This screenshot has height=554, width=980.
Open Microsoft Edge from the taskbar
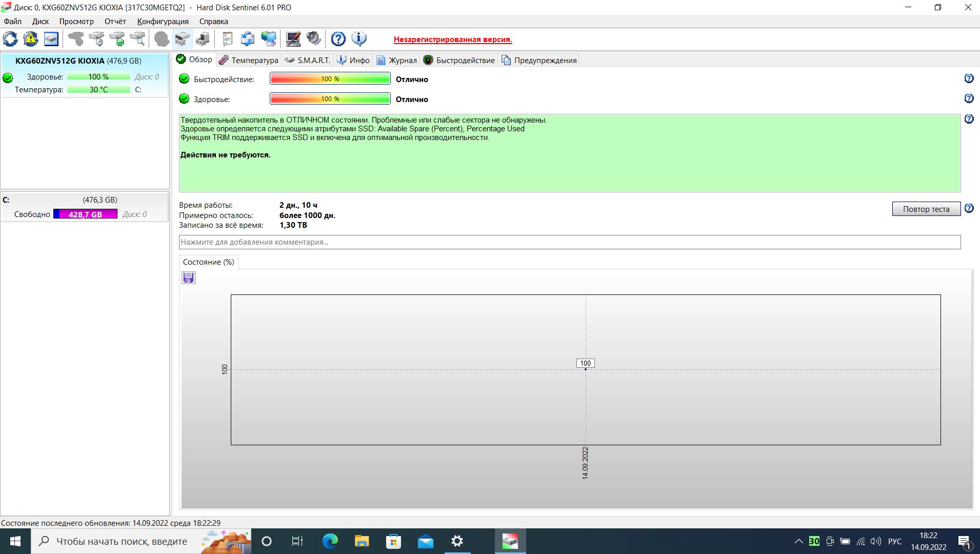click(x=330, y=541)
